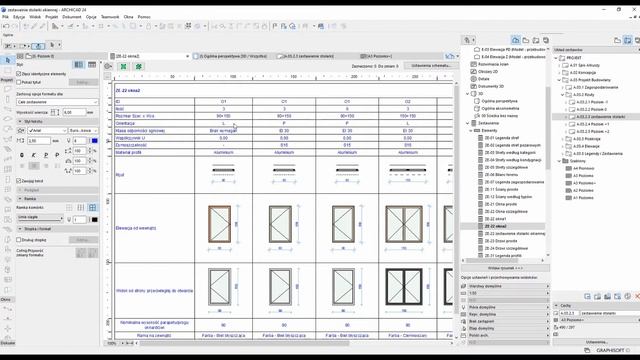
Task: Click the row height input field
Action: pyautogui.click(x=74, y=112)
